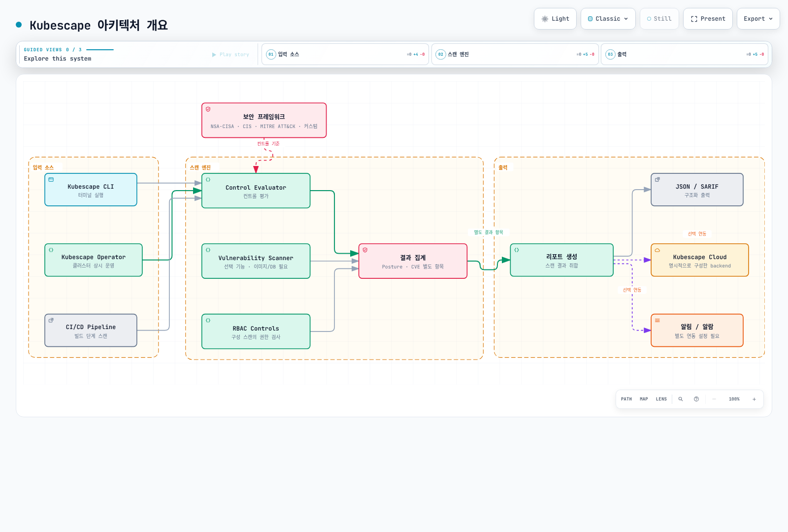This screenshot has width=788, height=532.
Task: Select the Kubescape Cloud node title
Action: coord(700,257)
